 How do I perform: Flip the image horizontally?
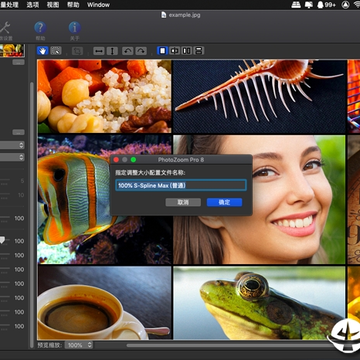click(99, 51)
